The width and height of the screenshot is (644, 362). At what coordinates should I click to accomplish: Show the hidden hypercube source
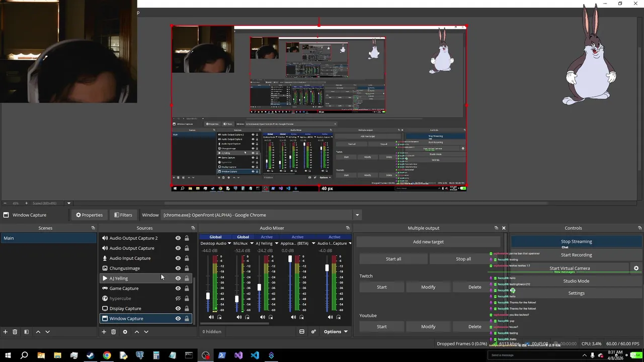pos(178,299)
